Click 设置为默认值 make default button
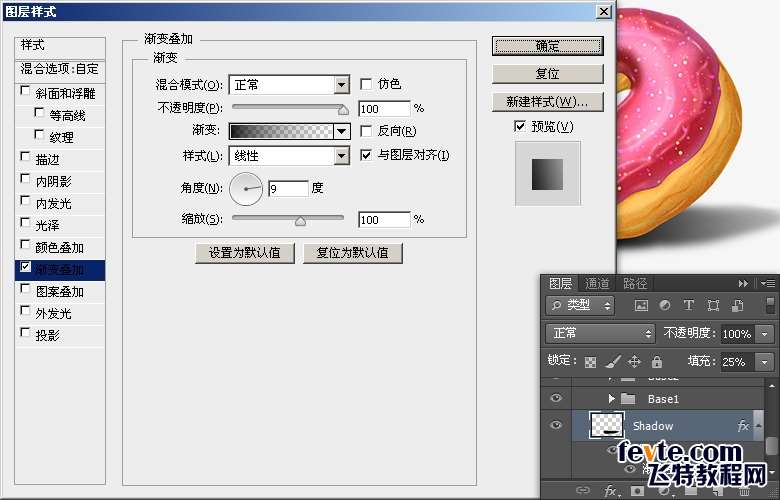Viewport: 780px width, 500px height. tap(245, 253)
